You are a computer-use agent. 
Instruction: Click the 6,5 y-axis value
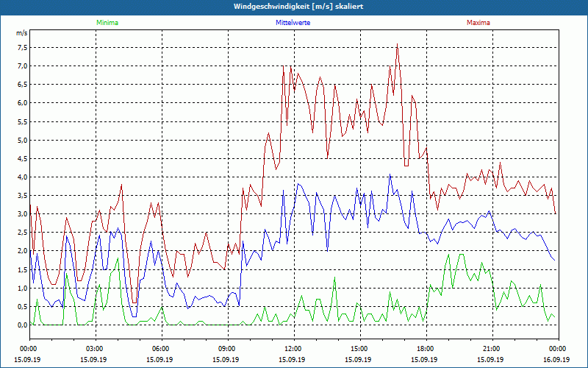click(22, 85)
